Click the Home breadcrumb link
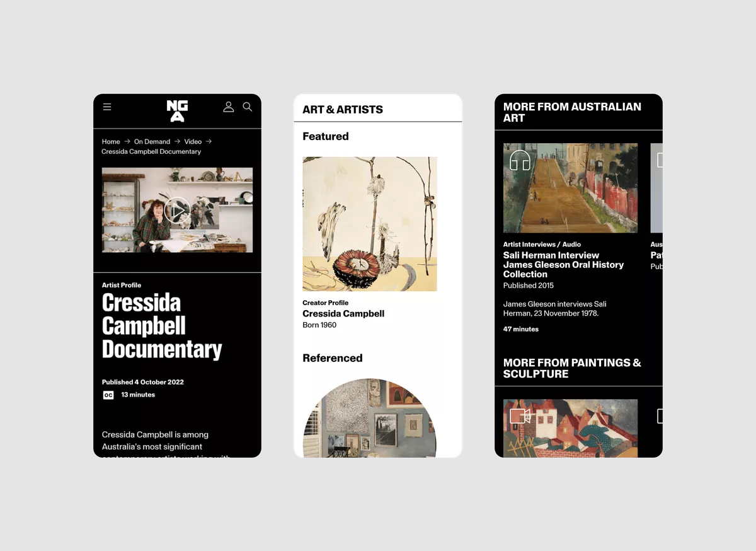Viewport: 756px width, 551px height. pos(111,142)
